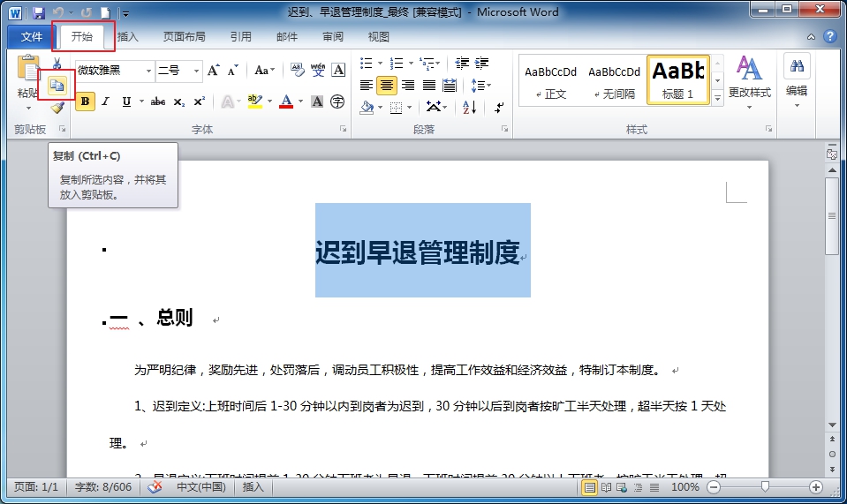Toggle Bold formatting off
The image size is (847, 504).
click(x=85, y=102)
